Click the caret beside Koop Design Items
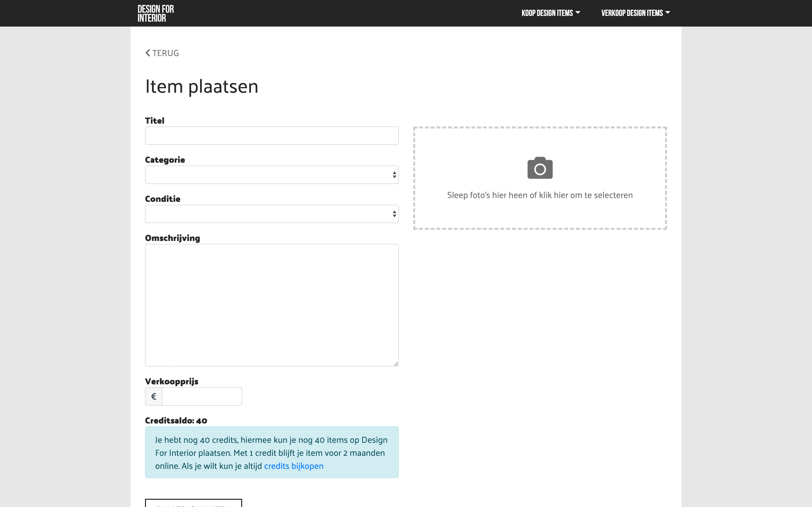812x507 pixels. 578,13
